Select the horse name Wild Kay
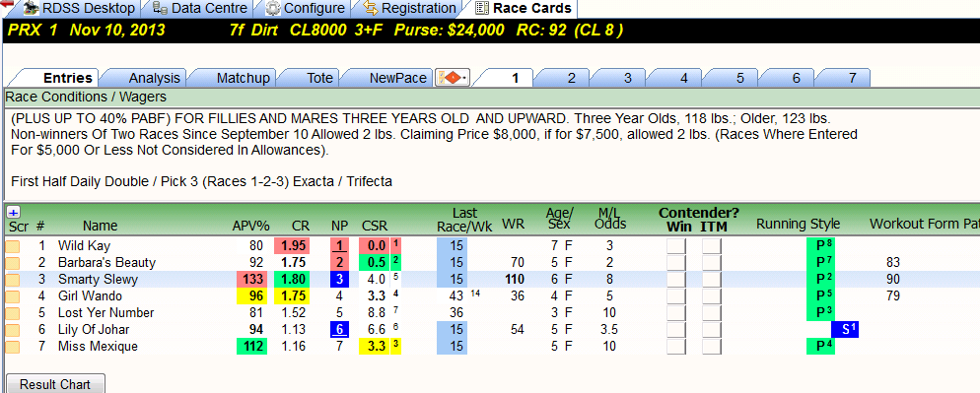The height and width of the screenshot is (393, 980). tap(84, 246)
